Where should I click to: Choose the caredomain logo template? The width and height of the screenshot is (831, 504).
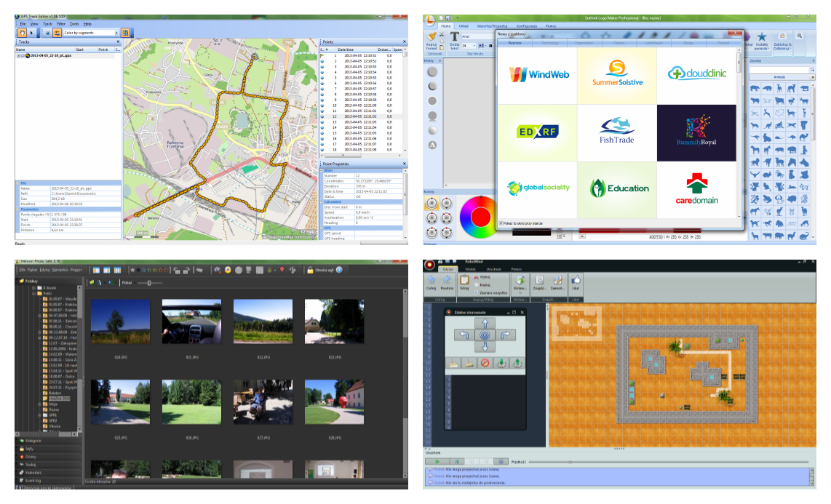point(696,189)
